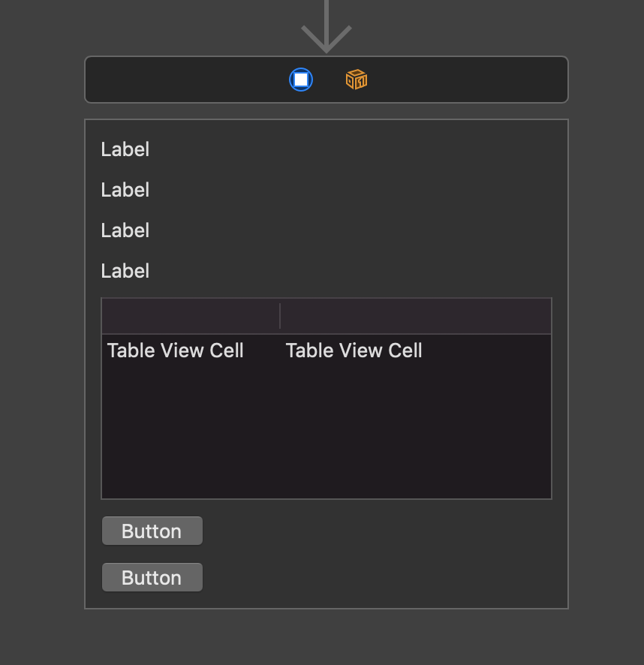Image resolution: width=644 pixels, height=665 pixels.
Task: Select the Label directly above the table
Action: click(125, 271)
